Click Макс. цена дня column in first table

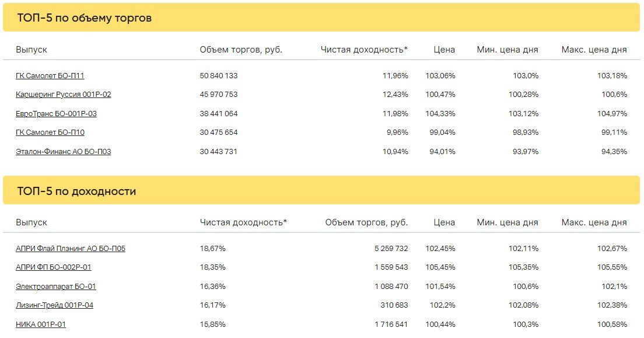point(594,50)
